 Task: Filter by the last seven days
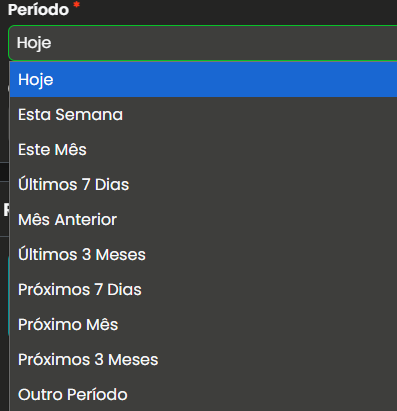pyautogui.click(x=203, y=185)
